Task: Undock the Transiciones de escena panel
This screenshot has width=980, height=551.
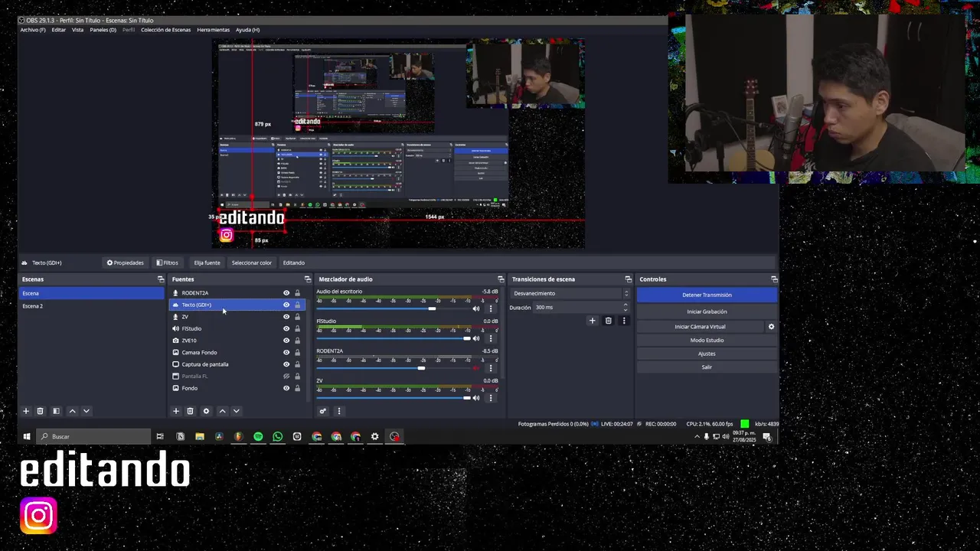Action: tap(628, 279)
